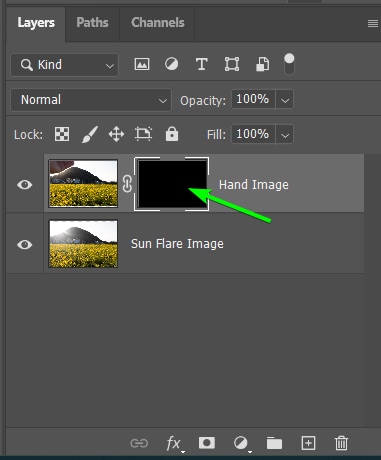Filter layers for shape layers
This screenshot has height=460, width=381.
pyautogui.click(x=232, y=64)
